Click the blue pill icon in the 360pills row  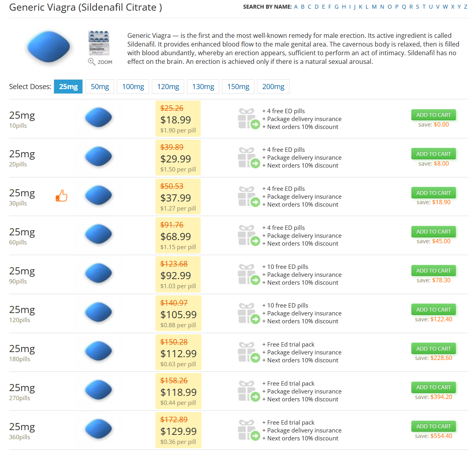(98, 429)
